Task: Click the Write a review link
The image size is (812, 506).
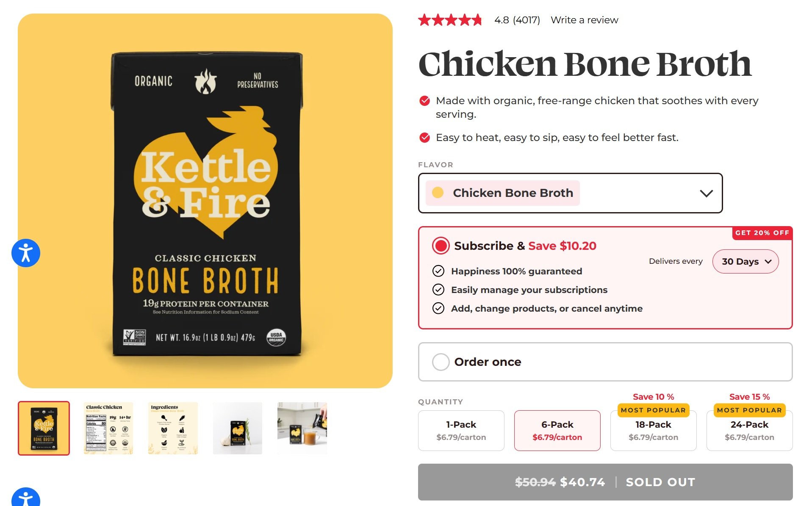Action: [x=584, y=20]
